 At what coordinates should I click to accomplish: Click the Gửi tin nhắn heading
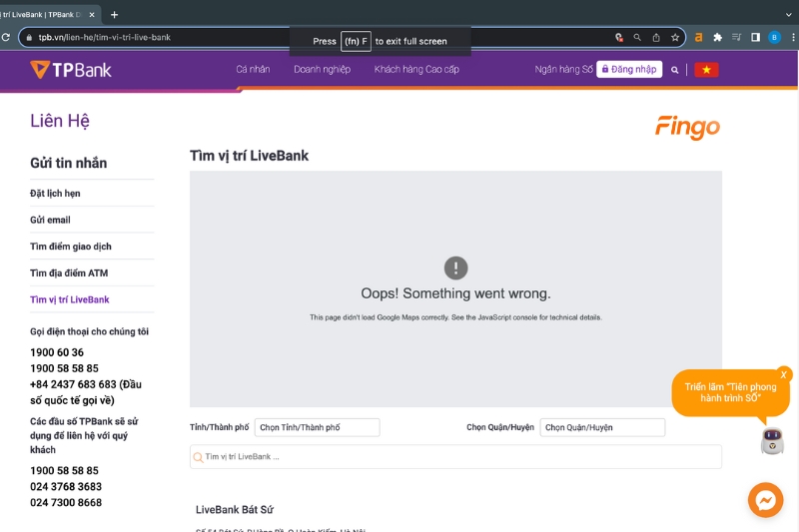[68, 163]
